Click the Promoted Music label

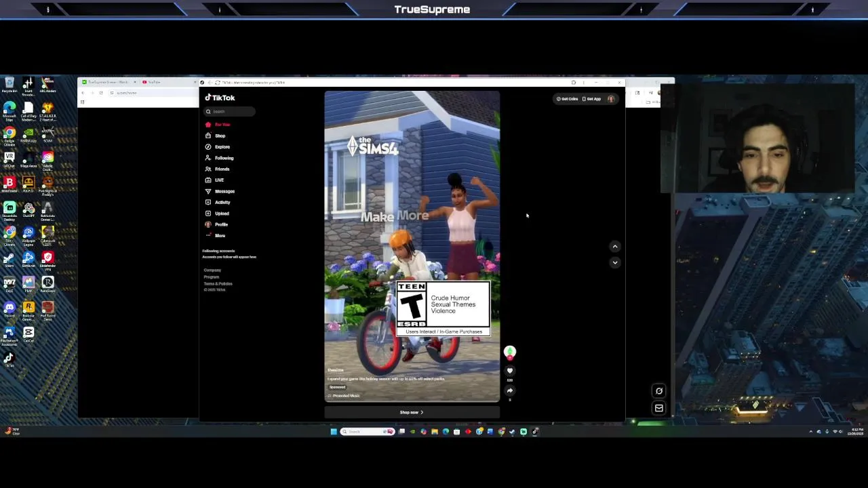click(344, 396)
